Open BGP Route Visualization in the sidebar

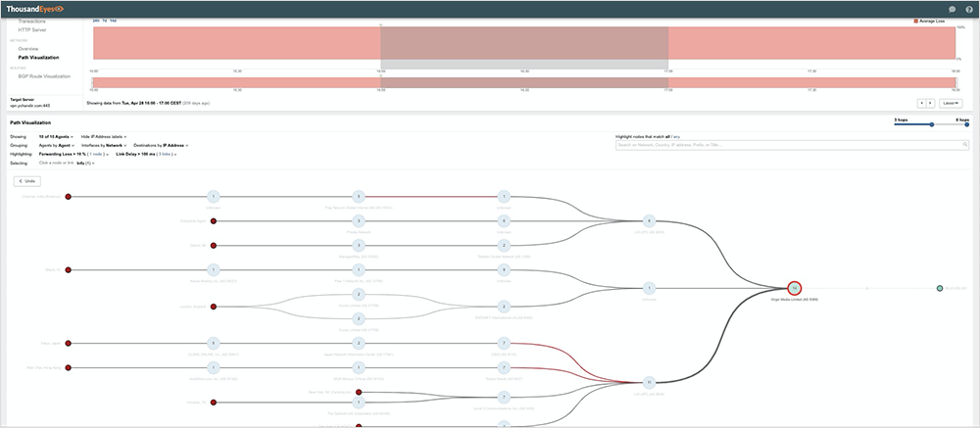(x=44, y=75)
